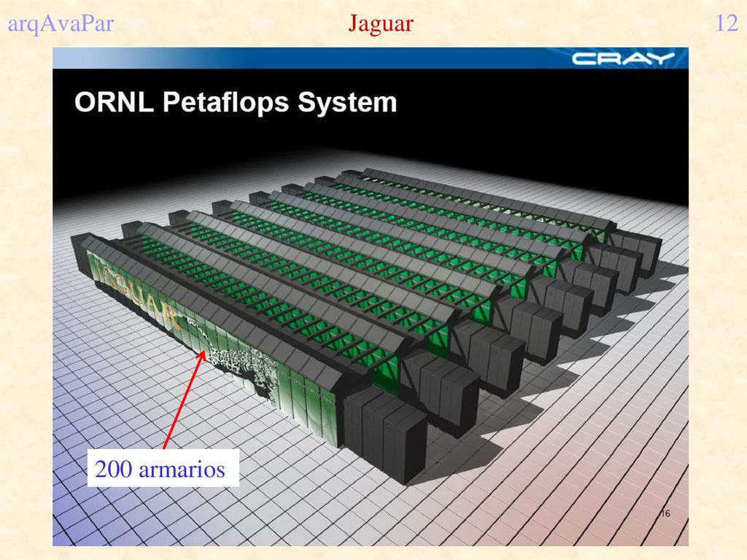Click the CRAY logo in the banner
The width and height of the screenshot is (747, 560).
[x=623, y=58]
